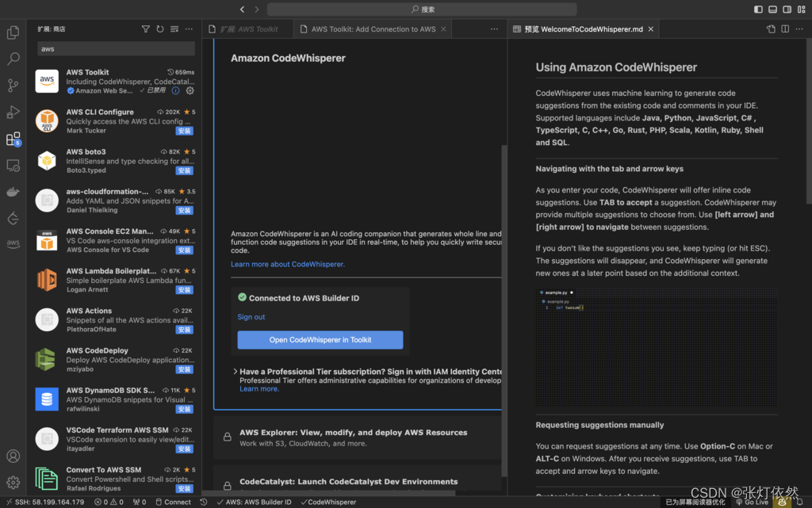Toggle secondary sidebar layout icon
This screenshot has width=812, height=508.
point(787,10)
